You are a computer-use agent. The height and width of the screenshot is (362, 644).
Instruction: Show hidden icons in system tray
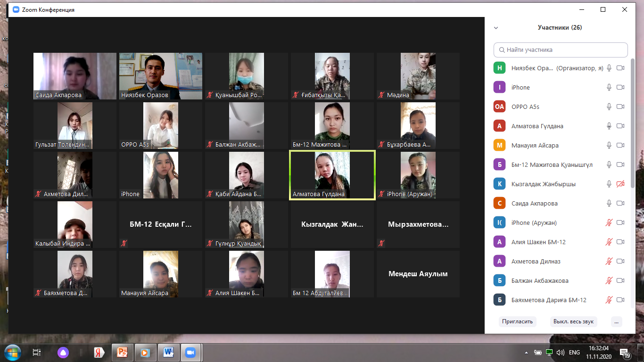coord(526,352)
